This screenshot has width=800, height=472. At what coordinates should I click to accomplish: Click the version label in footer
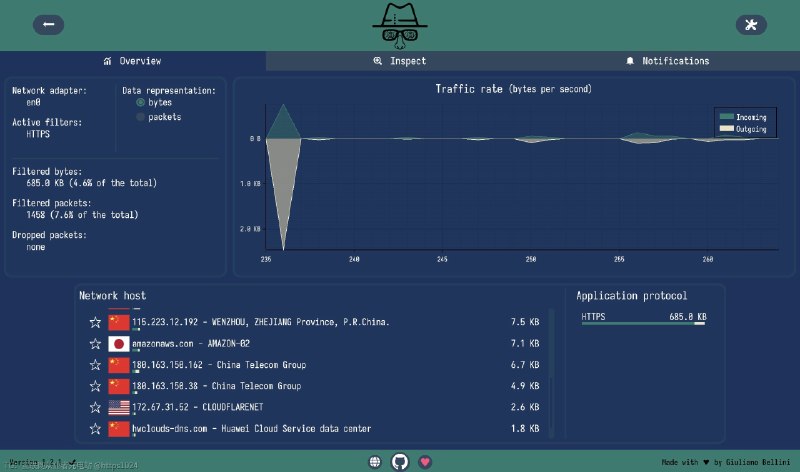[43, 462]
